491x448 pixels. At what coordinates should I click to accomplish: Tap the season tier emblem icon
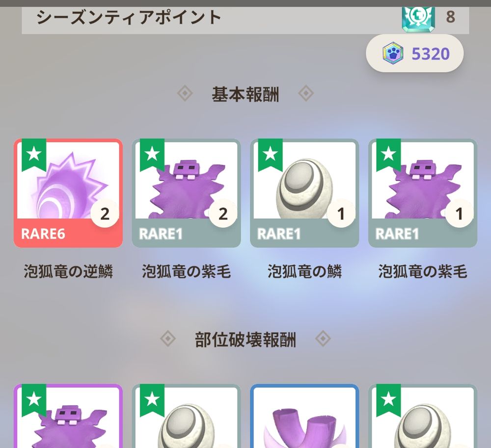[x=418, y=18]
